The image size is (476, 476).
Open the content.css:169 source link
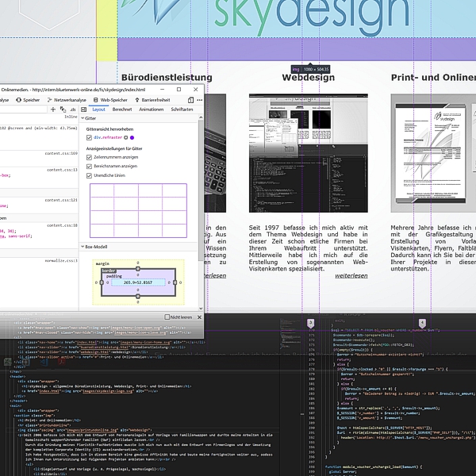[x=61, y=153]
